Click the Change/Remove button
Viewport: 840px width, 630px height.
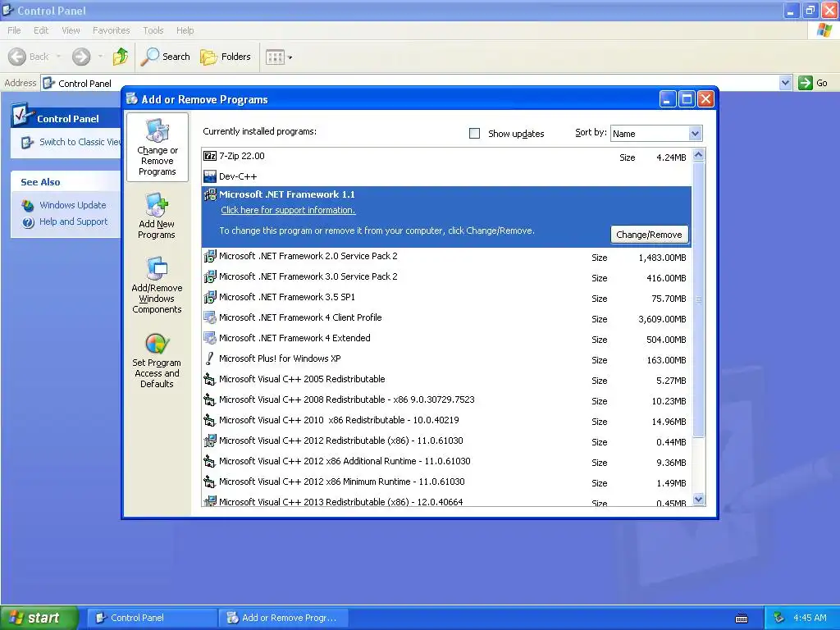650,235
